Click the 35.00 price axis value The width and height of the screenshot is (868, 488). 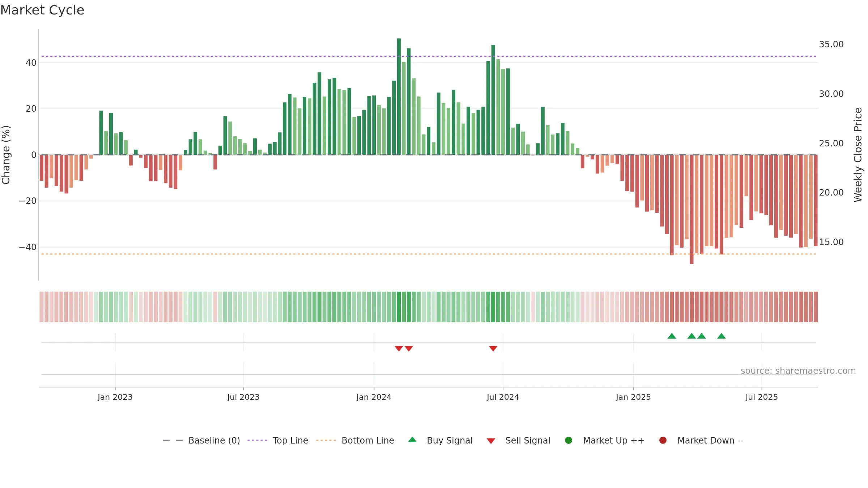click(831, 44)
